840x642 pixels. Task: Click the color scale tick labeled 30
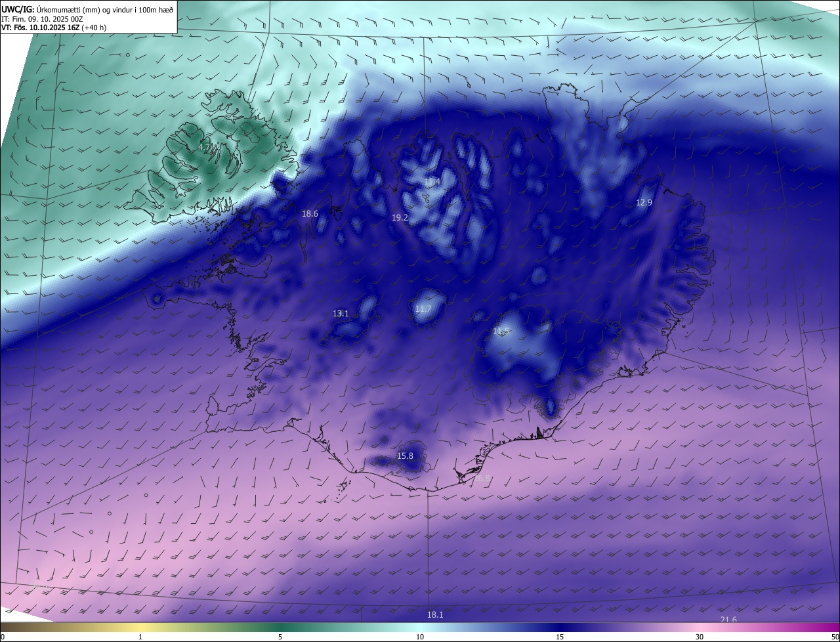700,637
